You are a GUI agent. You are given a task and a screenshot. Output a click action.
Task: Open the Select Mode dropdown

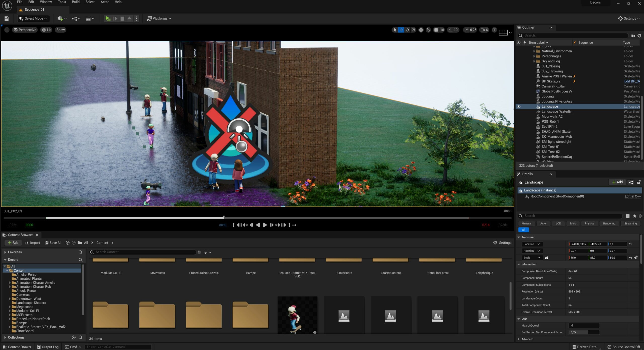[x=33, y=18]
